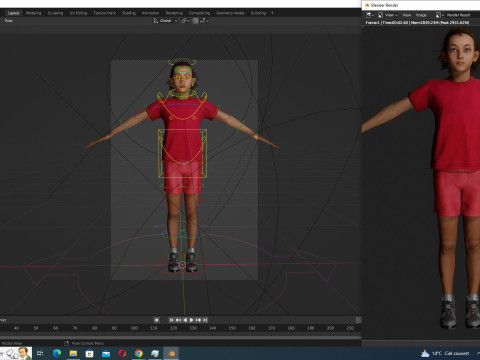Image resolution: width=480 pixels, height=360 pixels.
Task: Jump to next keyframe in timeline
Action: coord(198,320)
